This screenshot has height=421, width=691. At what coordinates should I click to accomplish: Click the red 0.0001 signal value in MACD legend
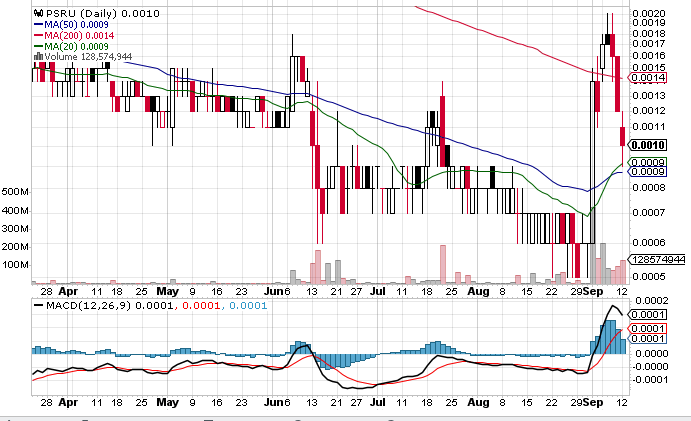201,306
